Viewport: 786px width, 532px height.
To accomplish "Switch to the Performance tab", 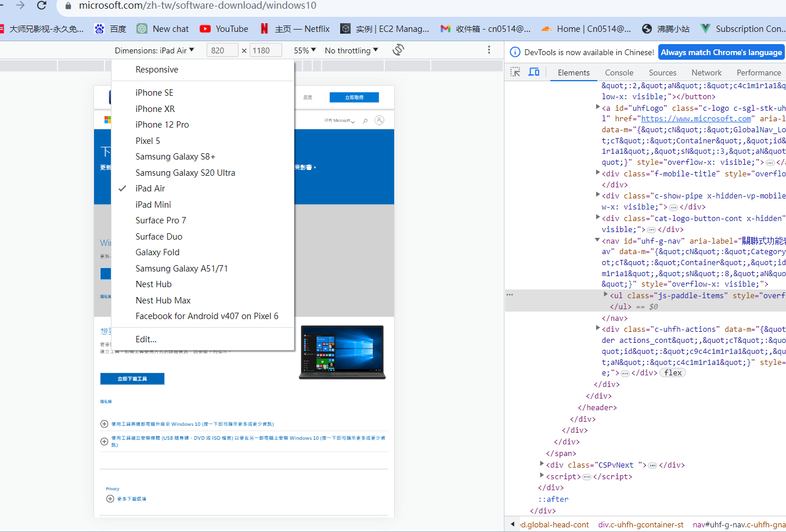I will (759, 73).
